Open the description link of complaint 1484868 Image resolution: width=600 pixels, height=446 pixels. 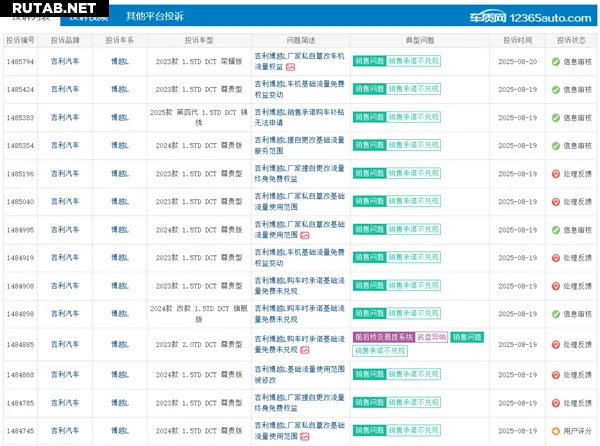300,375
